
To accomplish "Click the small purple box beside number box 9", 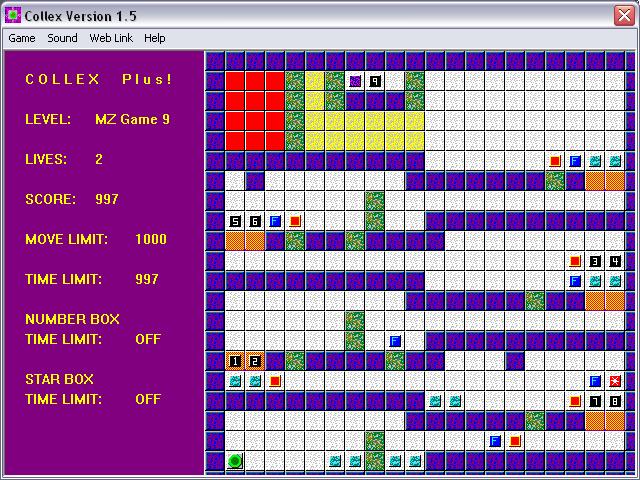I will click(355, 81).
